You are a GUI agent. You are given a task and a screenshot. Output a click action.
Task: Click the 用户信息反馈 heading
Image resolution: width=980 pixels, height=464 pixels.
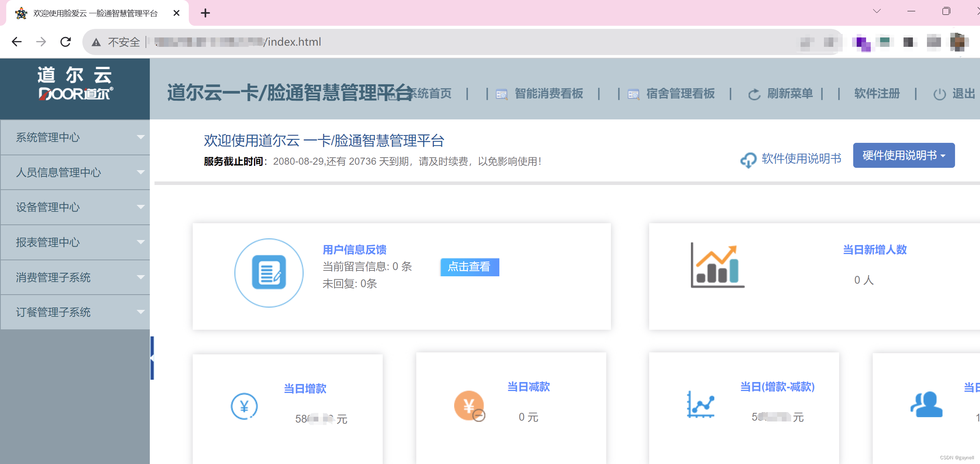click(354, 250)
